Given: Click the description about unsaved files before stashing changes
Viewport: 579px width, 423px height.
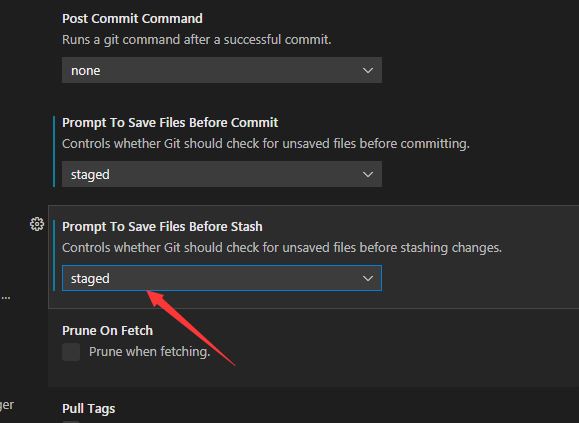Looking at the screenshot, I should [282, 248].
